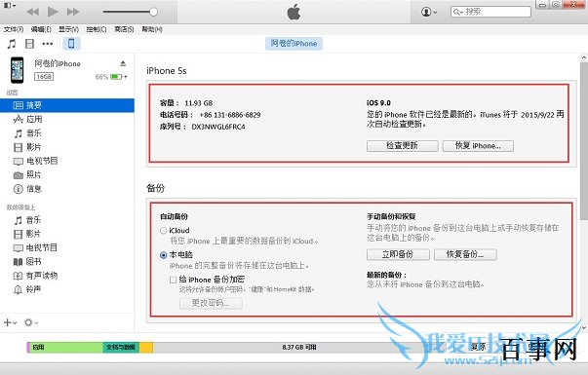Click phone number +86 131-6886-6829
This screenshot has height=375, width=588.
[x=230, y=115]
